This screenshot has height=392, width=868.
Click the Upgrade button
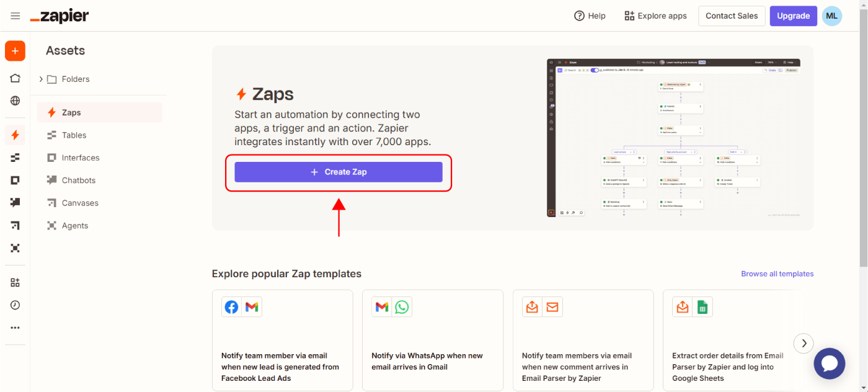point(793,16)
